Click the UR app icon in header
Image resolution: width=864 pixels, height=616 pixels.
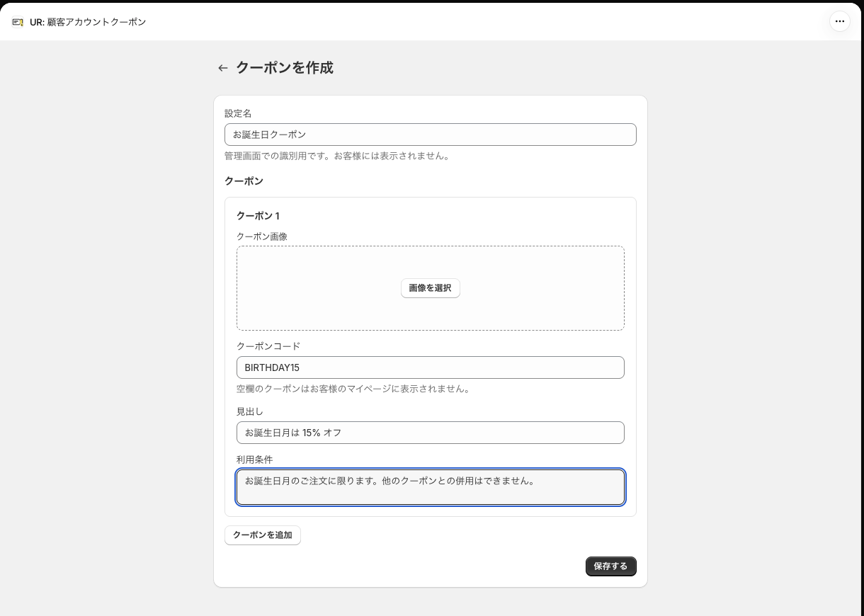(x=18, y=22)
